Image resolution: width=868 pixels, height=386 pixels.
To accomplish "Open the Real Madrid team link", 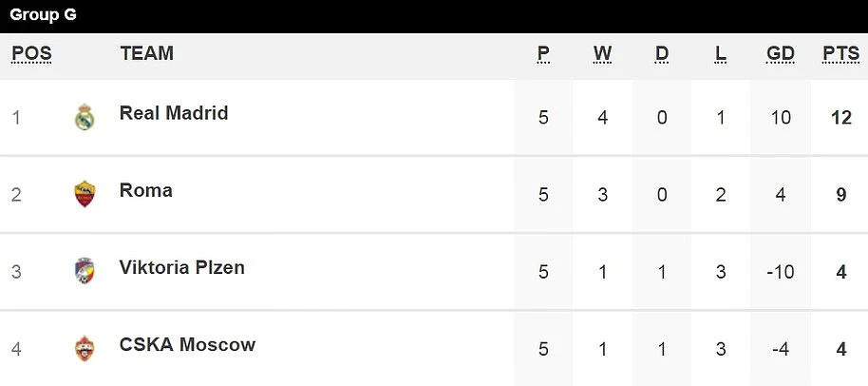I will point(174,113).
